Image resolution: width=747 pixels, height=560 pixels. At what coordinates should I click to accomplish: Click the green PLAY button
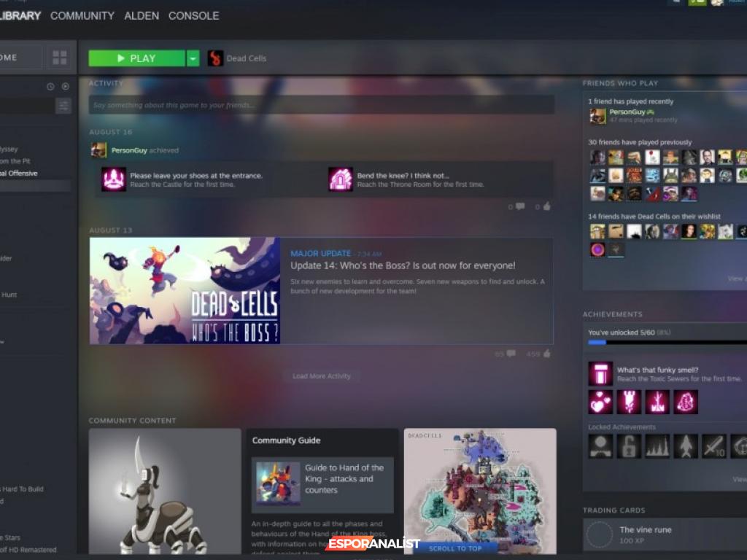coord(136,58)
